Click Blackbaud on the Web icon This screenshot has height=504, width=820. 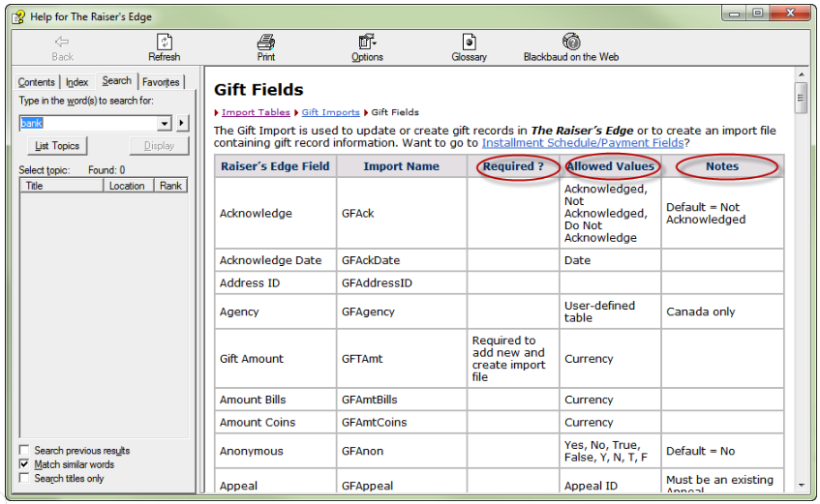coord(571,42)
